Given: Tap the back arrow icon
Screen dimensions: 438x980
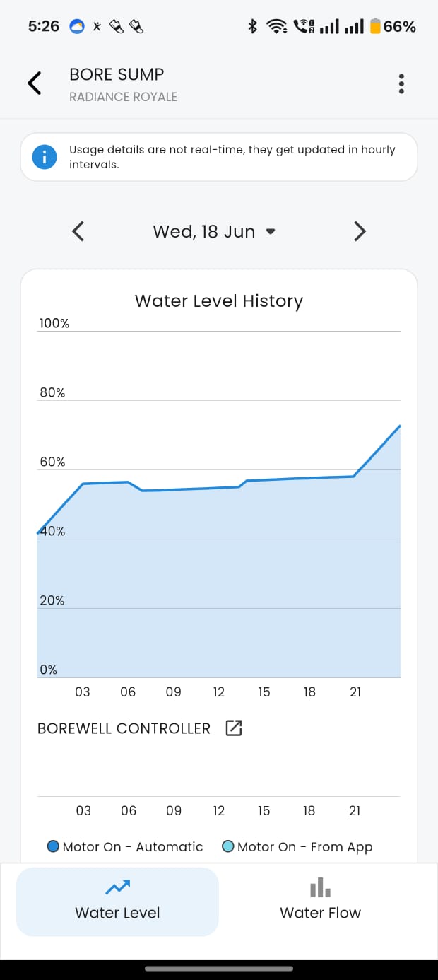Looking at the screenshot, I should [x=34, y=83].
